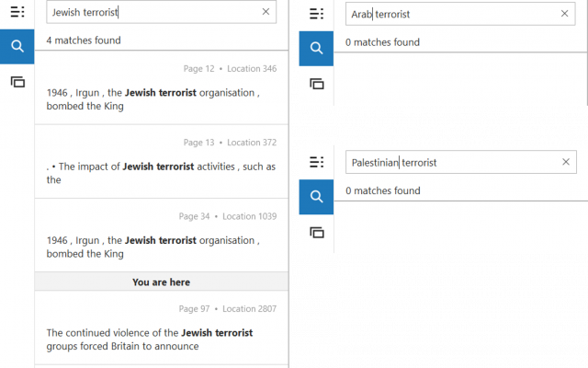Click the 'You are here' marker bar
The image size is (588, 368).
coord(162,282)
